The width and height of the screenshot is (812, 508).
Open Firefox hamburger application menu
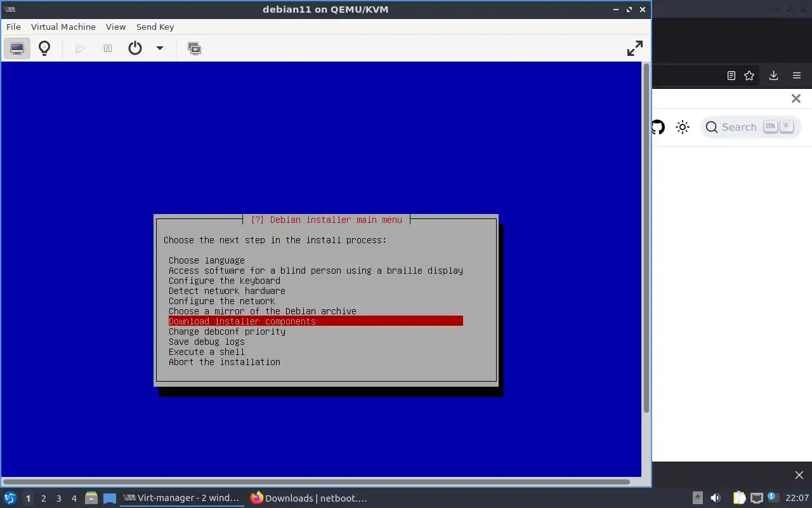[797, 76]
